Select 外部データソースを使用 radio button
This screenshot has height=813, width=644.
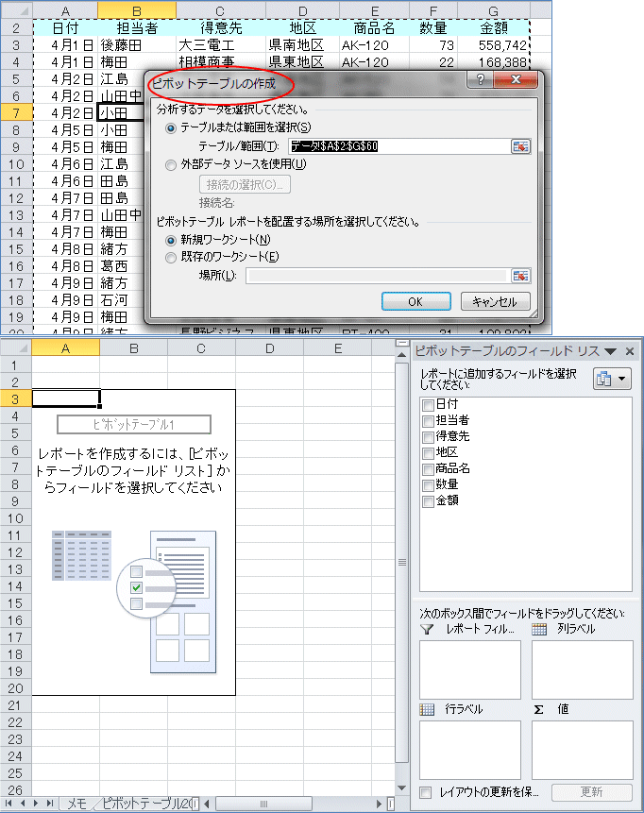171,165
